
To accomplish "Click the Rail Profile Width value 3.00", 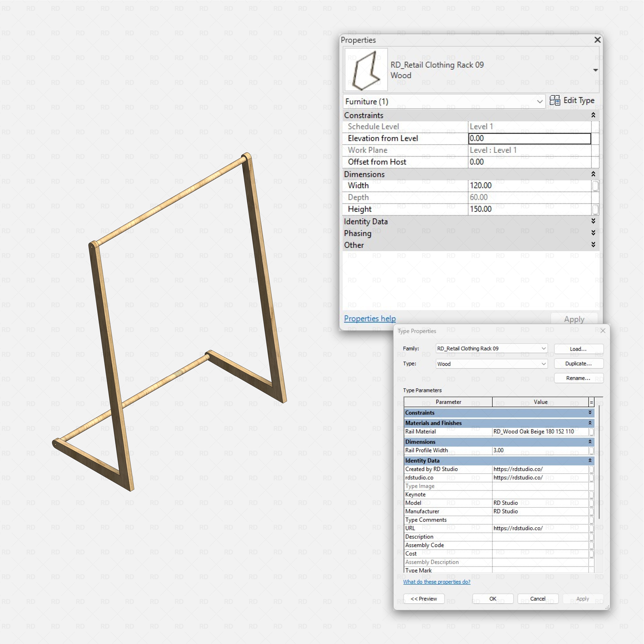I will [x=540, y=450].
